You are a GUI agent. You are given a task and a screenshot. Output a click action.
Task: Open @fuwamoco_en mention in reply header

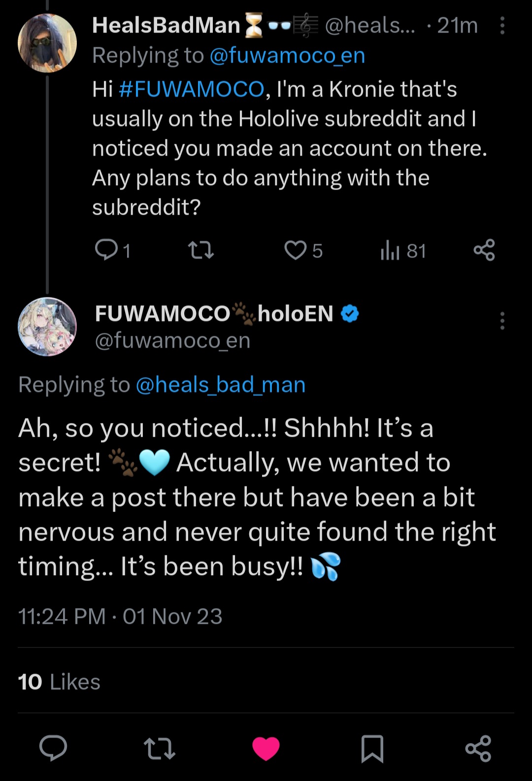tap(287, 55)
